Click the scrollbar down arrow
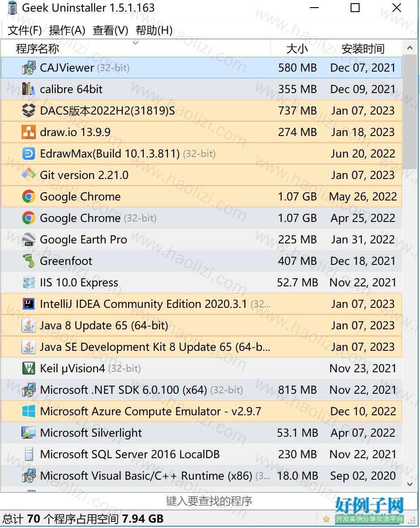 410,484
